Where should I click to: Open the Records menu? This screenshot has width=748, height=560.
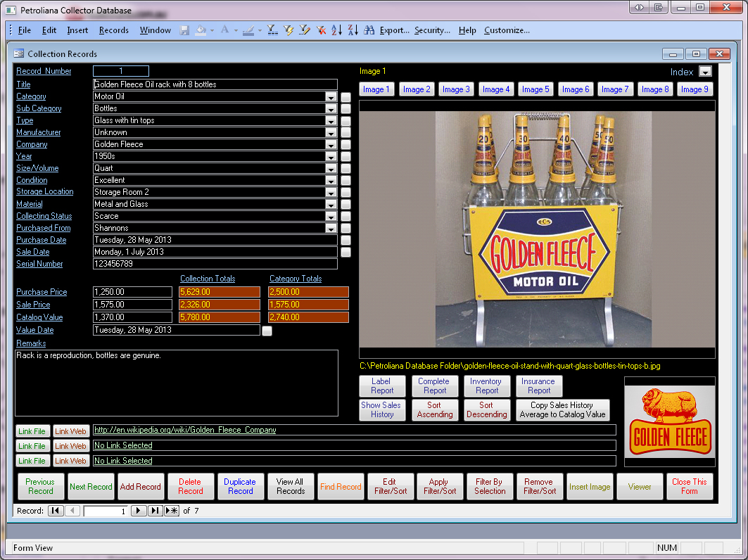click(x=113, y=30)
